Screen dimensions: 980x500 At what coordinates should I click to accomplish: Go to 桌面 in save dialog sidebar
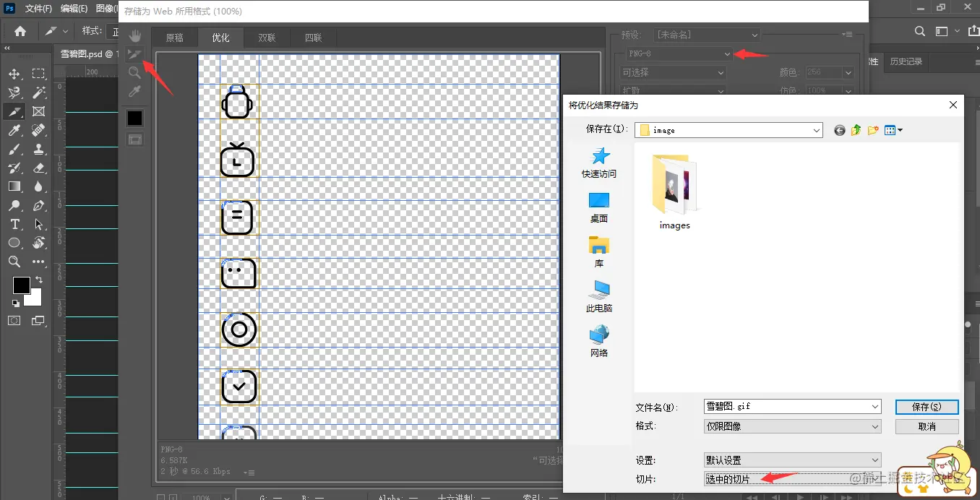click(x=599, y=207)
